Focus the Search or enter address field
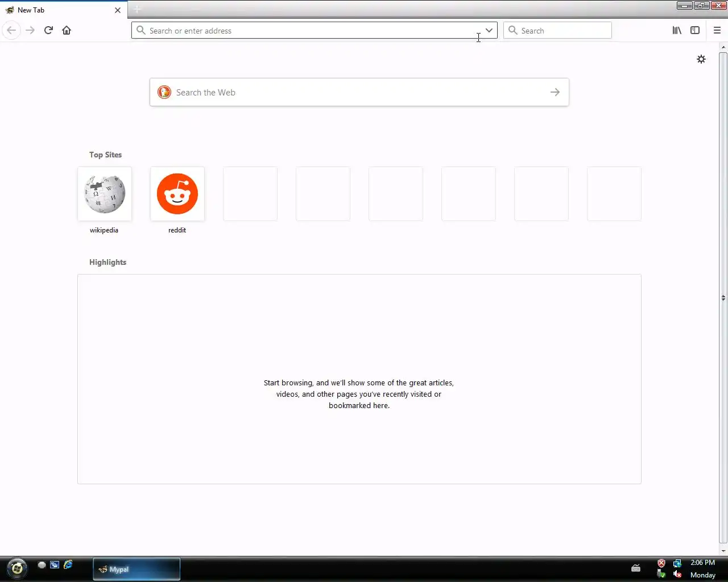The height and width of the screenshot is (582, 728). (x=315, y=31)
